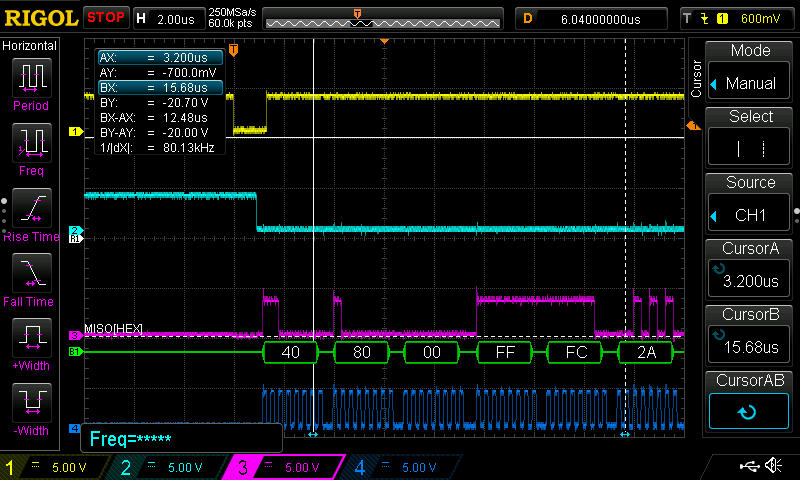Click the trigger level arrow at right edge
Viewport: 800px width, 480px height.
(x=693, y=125)
